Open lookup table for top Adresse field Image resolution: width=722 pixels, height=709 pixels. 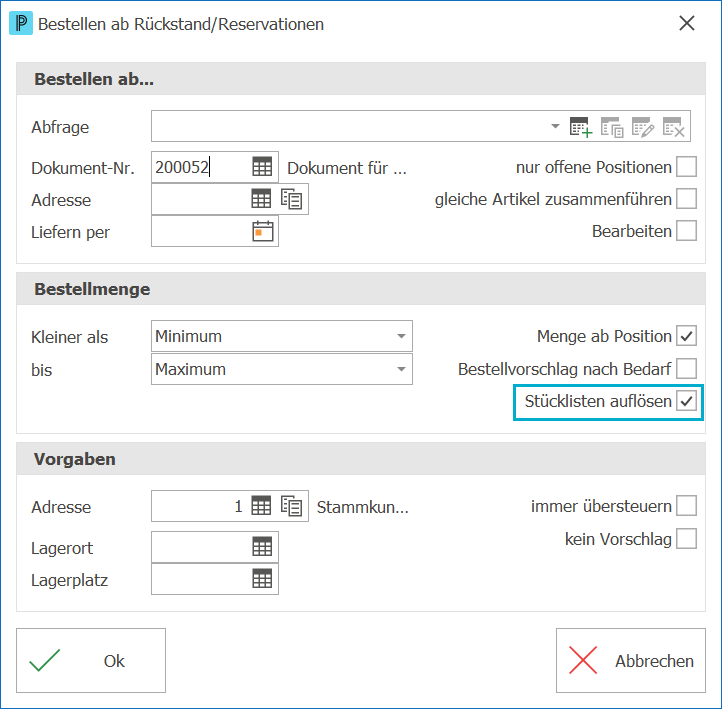click(x=261, y=199)
